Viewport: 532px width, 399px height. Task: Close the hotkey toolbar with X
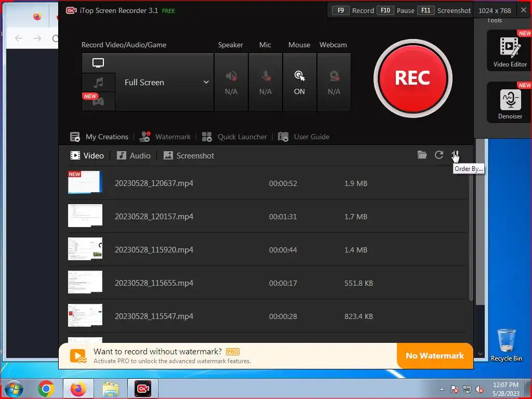pos(524,10)
